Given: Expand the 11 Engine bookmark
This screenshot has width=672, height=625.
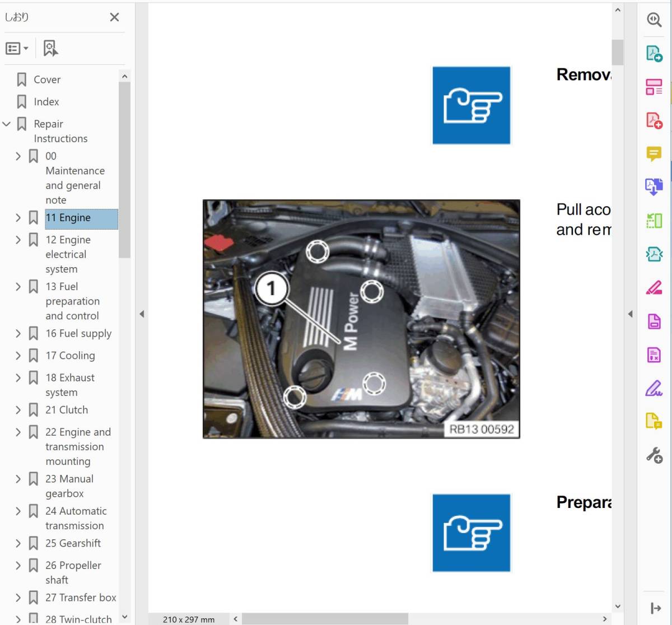Looking at the screenshot, I should coord(18,218).
